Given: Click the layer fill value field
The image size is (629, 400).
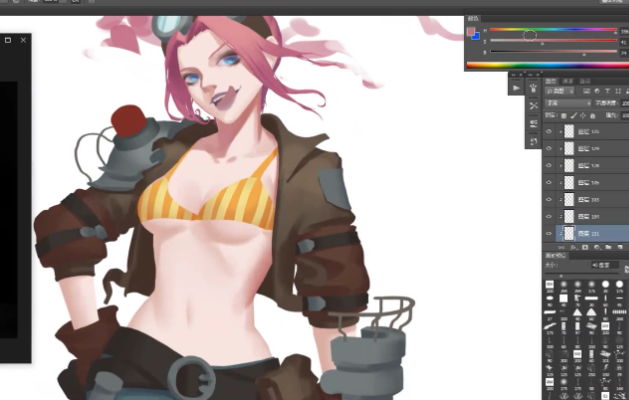Looking at the screenshot, I should click(x=625, y=116).
